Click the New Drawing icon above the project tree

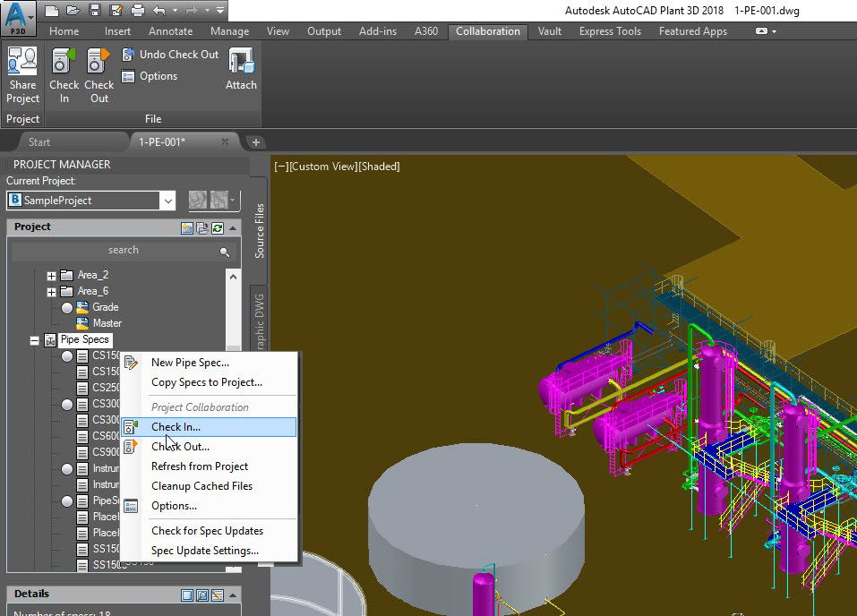188,227
